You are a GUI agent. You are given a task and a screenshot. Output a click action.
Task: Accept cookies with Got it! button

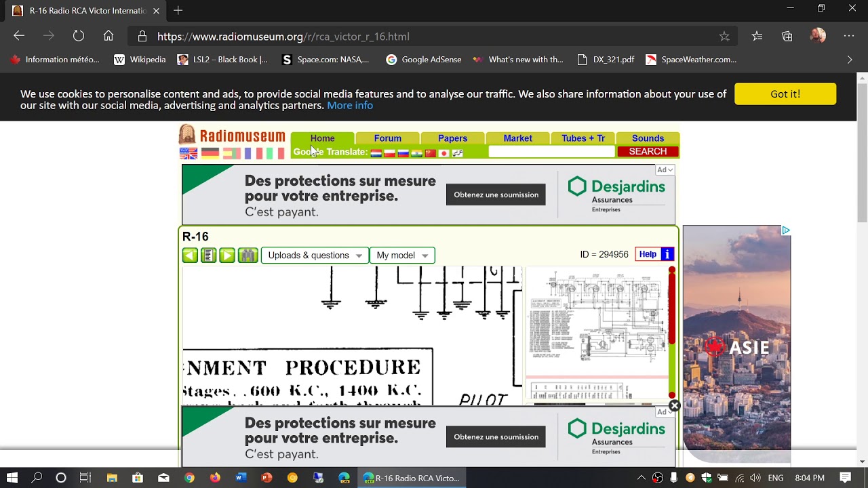tap(785, 94)
